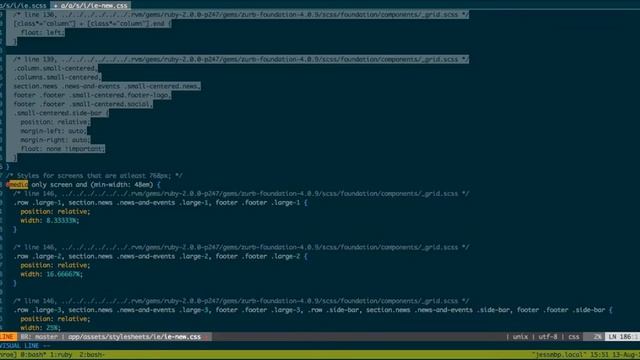Click the '.row .large-2' selector line
This screenshot has width=640, height=360.
click(160, 257)
